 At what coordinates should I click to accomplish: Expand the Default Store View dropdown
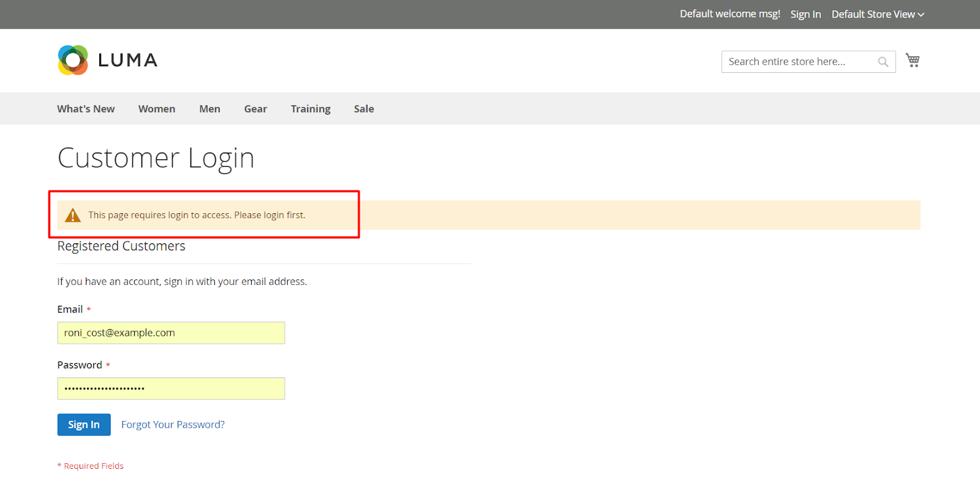pos(877,14)
